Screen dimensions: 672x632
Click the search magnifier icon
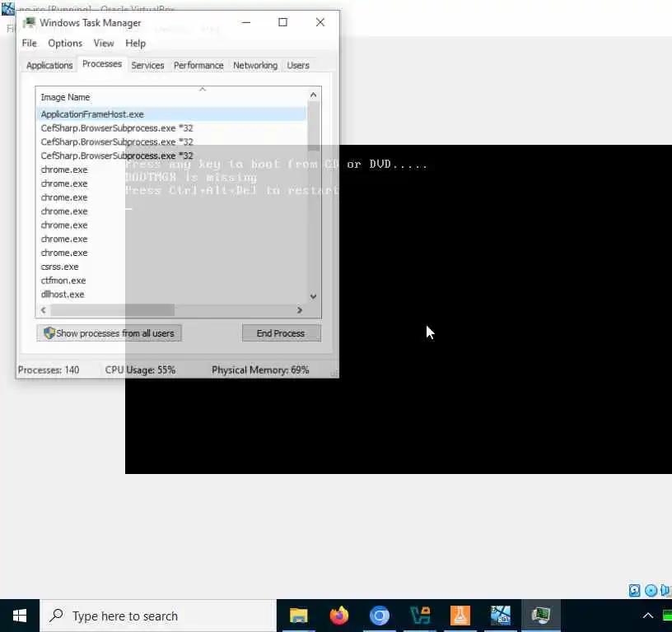click(x=56, y=616)
